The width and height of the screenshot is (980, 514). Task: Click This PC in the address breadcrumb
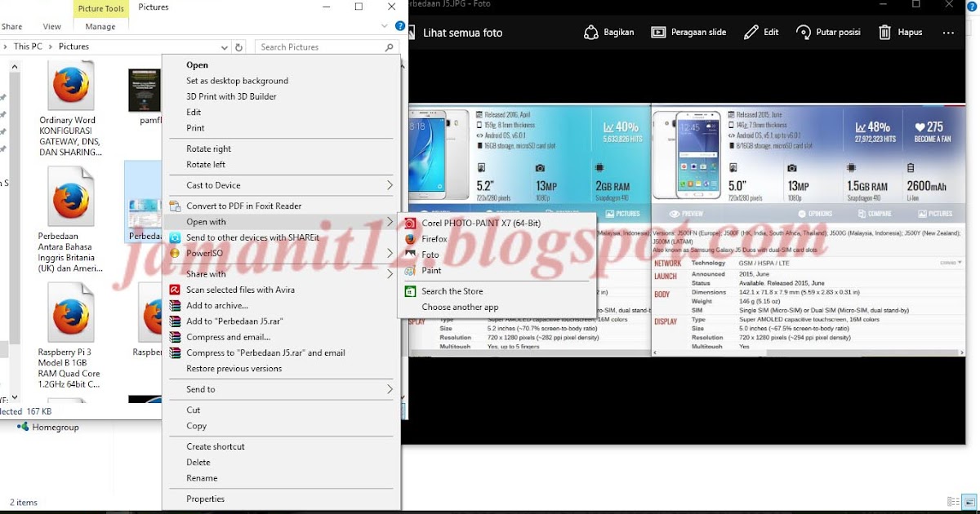[28, 47]
